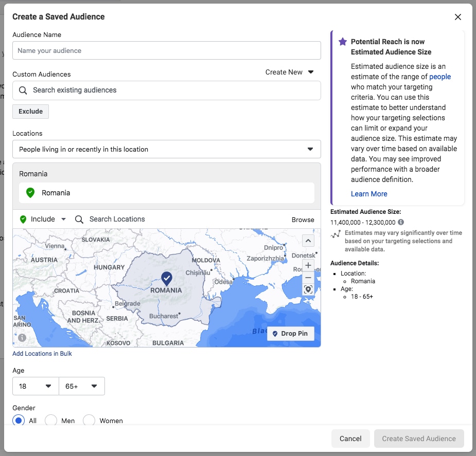Click the estimated audience size info icon
The height and width of the screenshot is (456, 476).
pyautogui.click(x=401, y=222)
